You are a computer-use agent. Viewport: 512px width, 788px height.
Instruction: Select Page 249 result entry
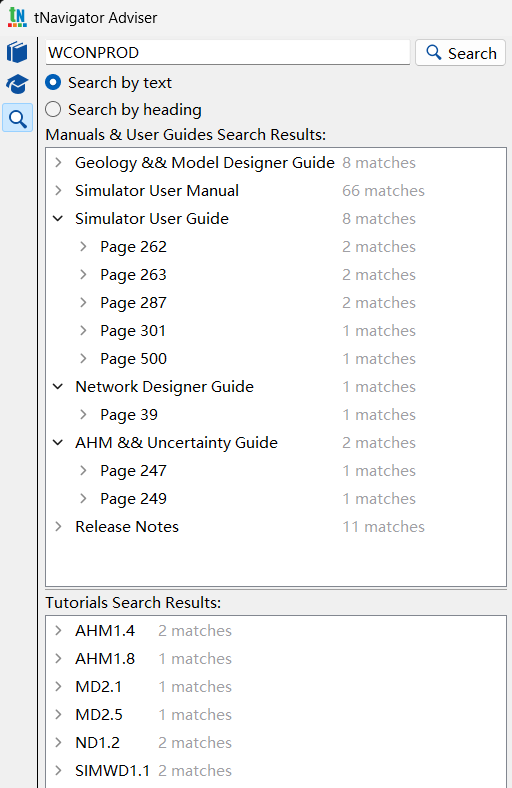pyautogui.click(x=133, y=499)
